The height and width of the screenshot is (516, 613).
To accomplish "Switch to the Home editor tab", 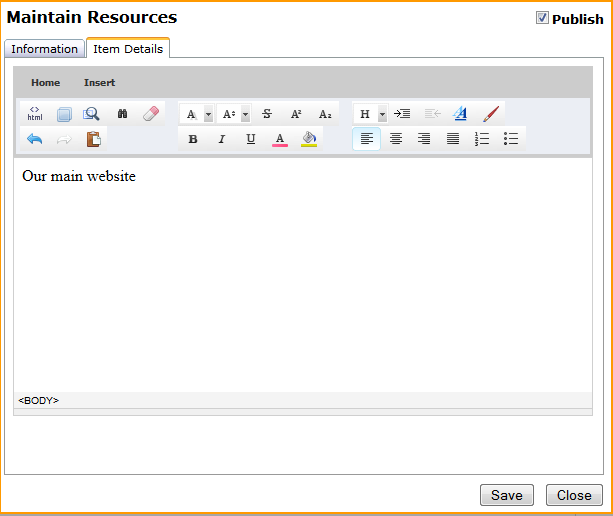I will [46, 83].
